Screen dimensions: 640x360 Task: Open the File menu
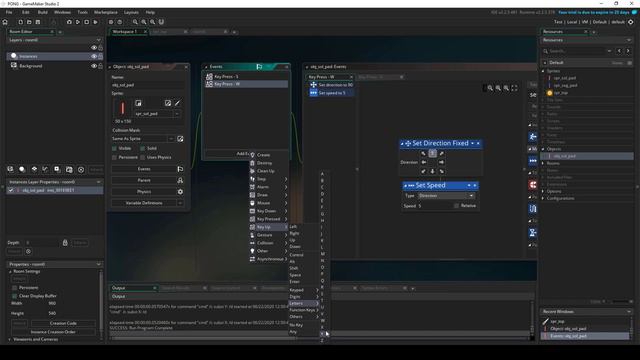point(9,12)
